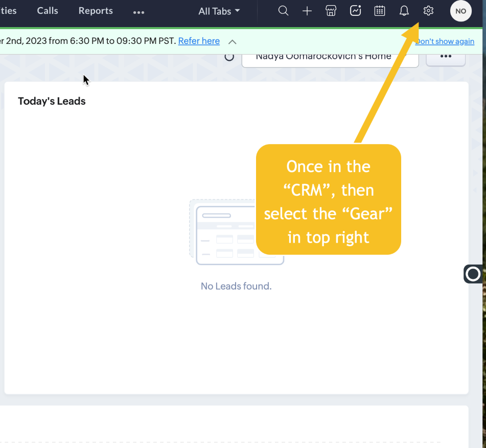Open the three-dot options beside Home selector
Image resolution: width=486 pixels, height=448 pixels.
tap(446, 56)
